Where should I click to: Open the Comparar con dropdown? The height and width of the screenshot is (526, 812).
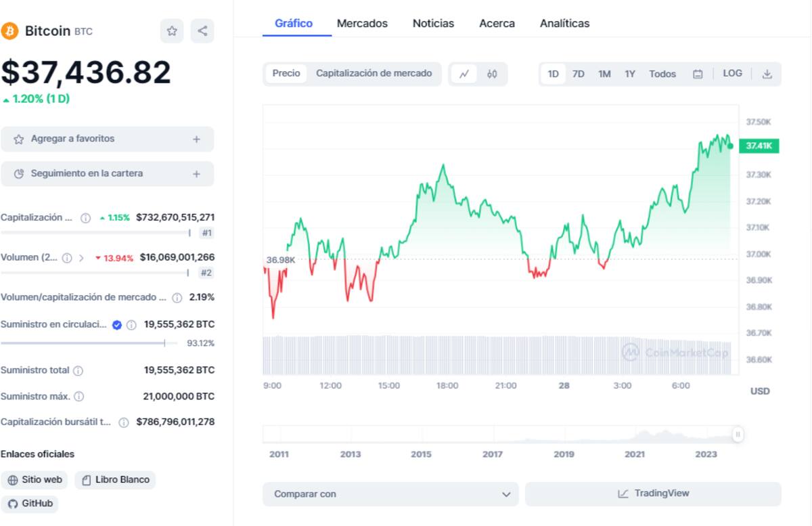390,494
